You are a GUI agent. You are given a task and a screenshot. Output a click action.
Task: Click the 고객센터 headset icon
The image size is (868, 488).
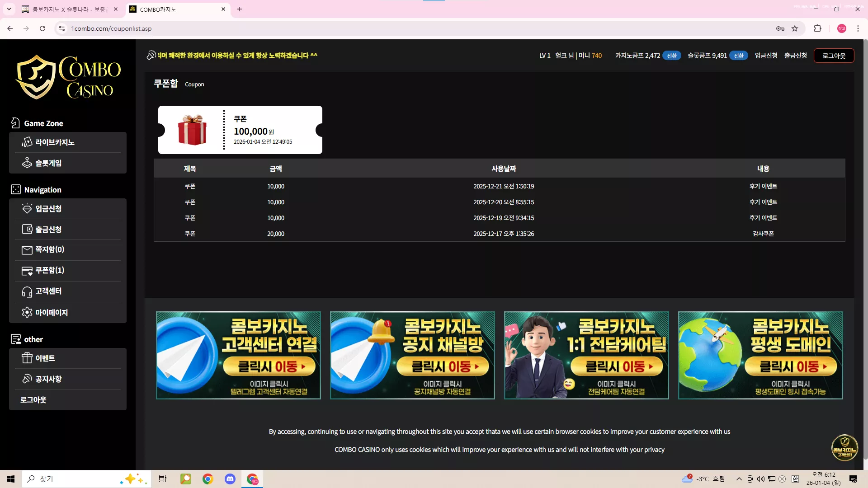(27, 292)
